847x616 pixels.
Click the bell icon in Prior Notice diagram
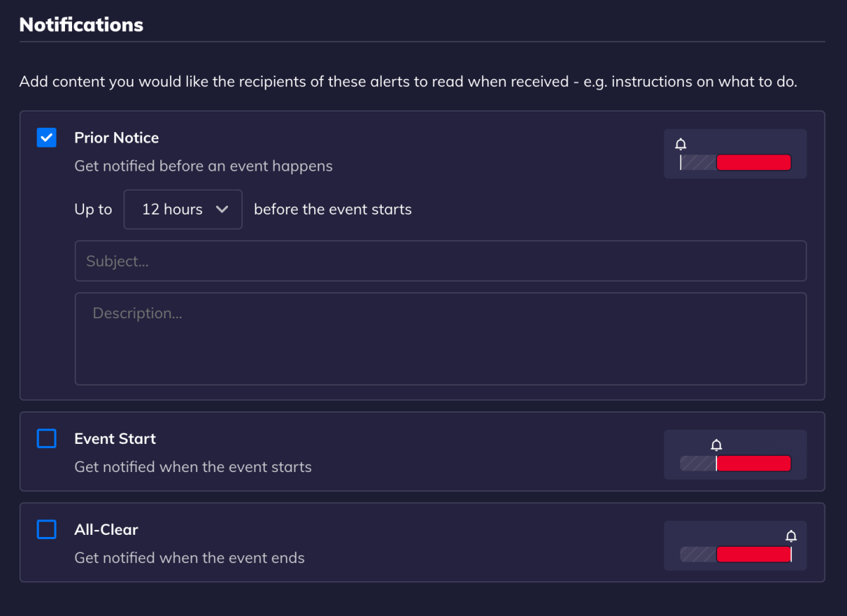point(680,144)
